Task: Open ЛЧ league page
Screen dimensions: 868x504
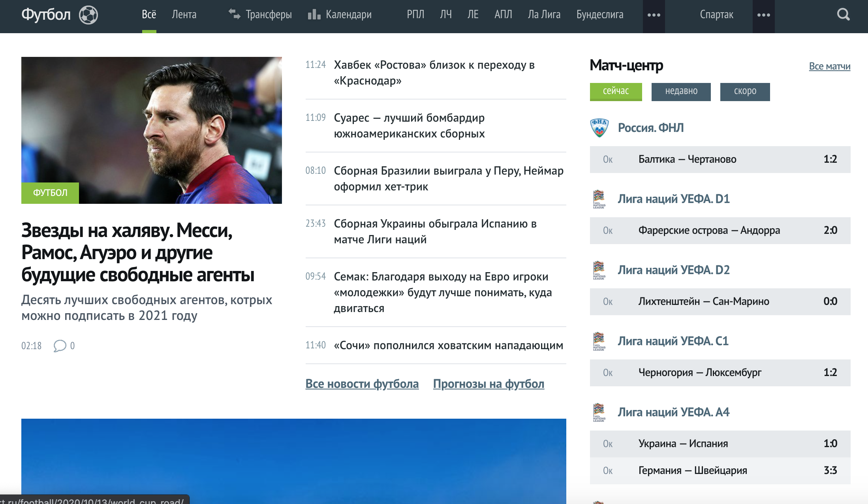Action: coord(446,15)
